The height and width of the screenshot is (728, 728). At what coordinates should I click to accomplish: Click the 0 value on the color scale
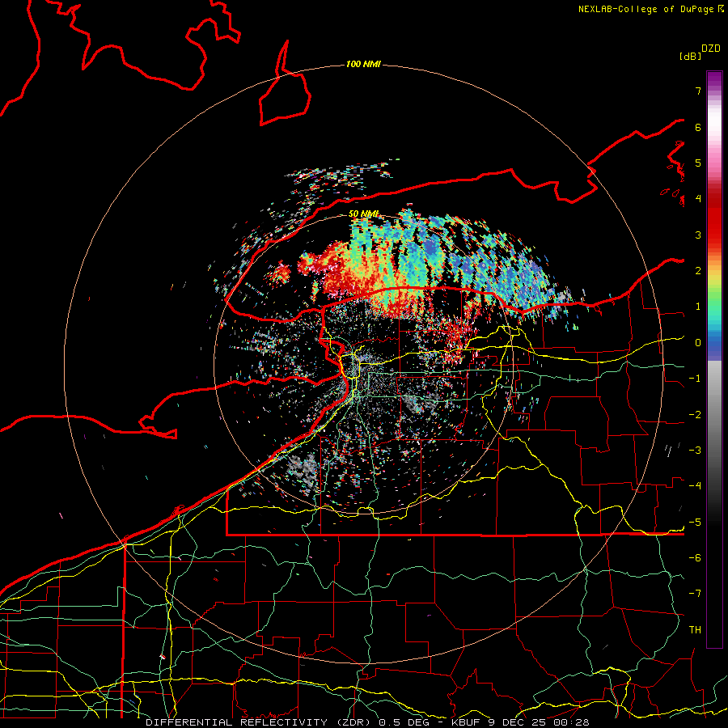[x=698, y=343]
